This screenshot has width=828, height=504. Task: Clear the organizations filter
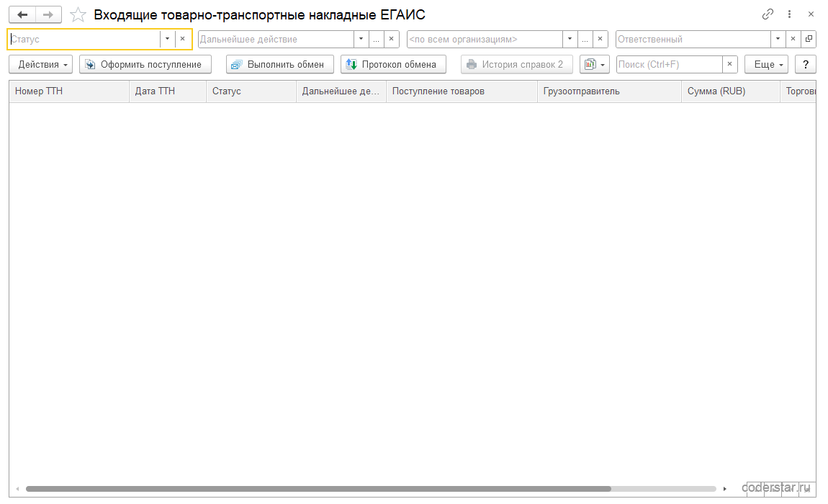pos(600,39)
